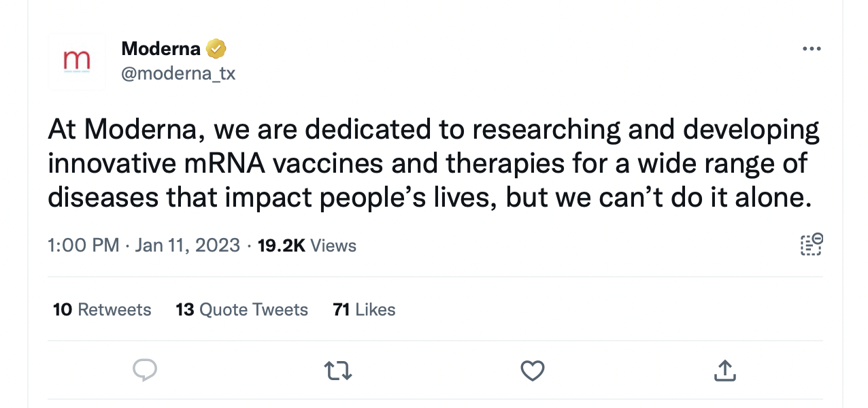
Task: View the 19.2K Views analytics
Action: coord(307,245)
